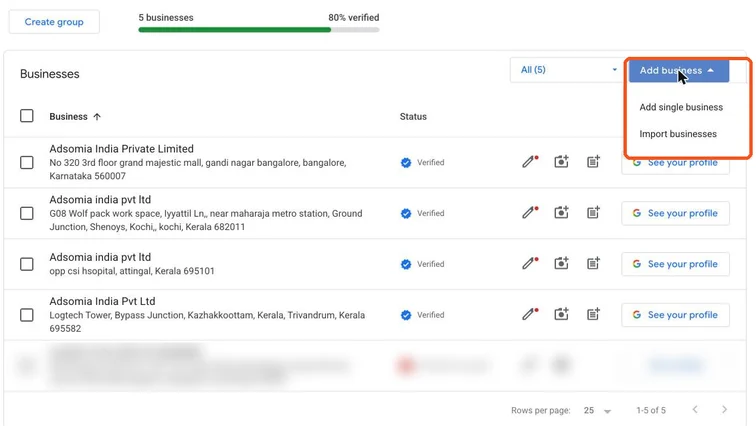
Task: Go to next page arrow
Action: pyautogui.click(x=724, y=410)
